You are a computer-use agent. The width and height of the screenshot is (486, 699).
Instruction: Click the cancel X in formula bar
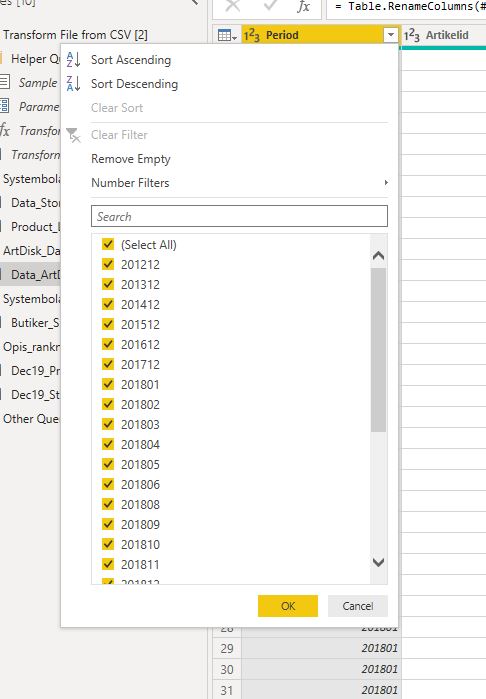tap(233, 6)
